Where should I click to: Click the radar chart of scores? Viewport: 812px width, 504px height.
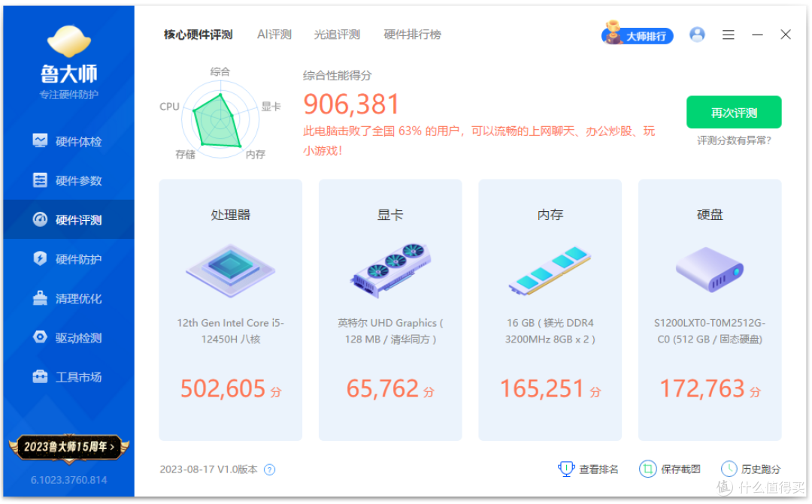coord(220,119)
